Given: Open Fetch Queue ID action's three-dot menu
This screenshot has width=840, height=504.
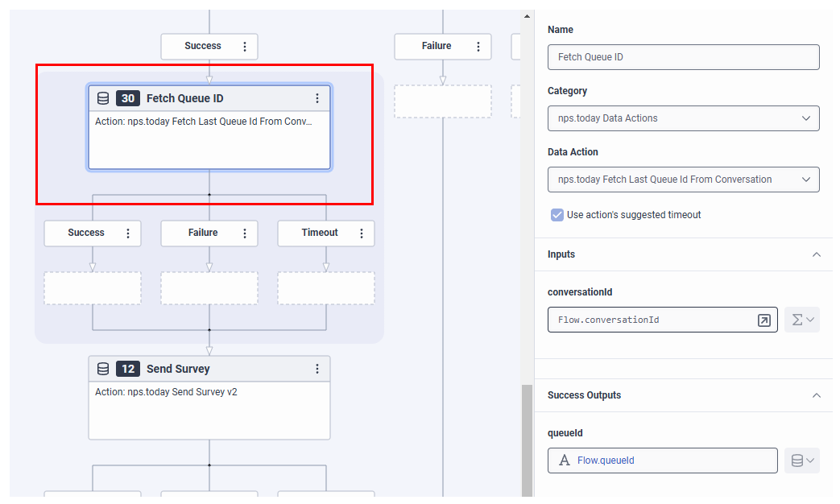Looking at the screenshot, I should (x=317, y=98).
